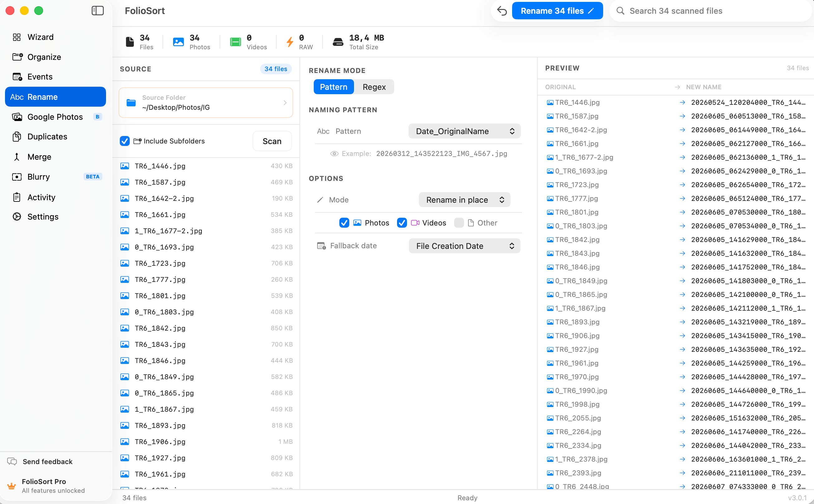This screenshot has width=814, height=504.
Task: Click image icon of TR6_1446.jpg in source list
Action: (125, 166)
